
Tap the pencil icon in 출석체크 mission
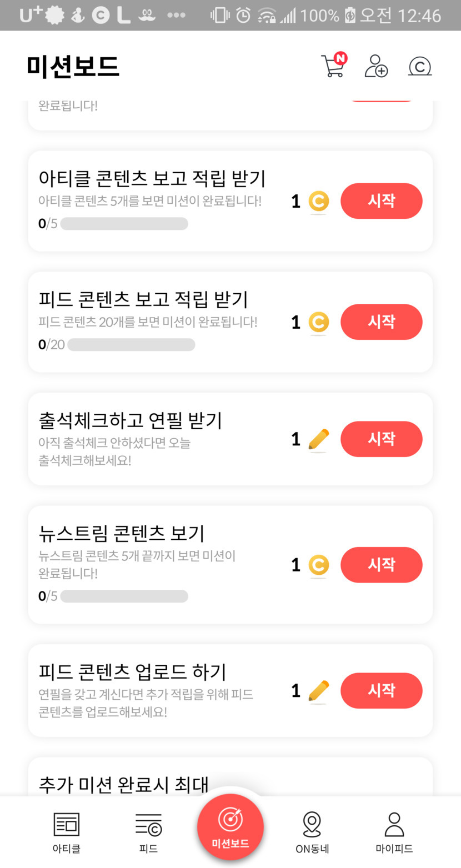[318, 440]
